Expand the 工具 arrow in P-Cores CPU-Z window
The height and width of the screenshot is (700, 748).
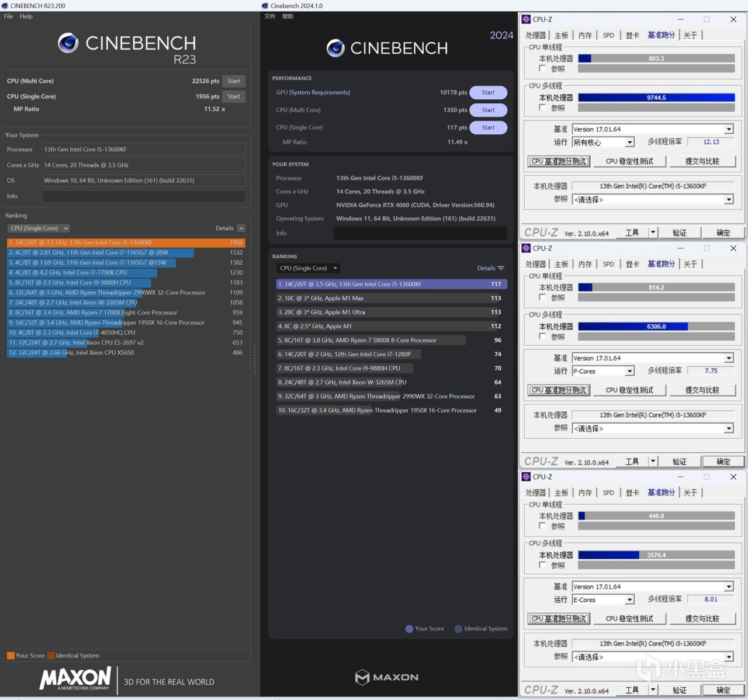coord(653,462)
